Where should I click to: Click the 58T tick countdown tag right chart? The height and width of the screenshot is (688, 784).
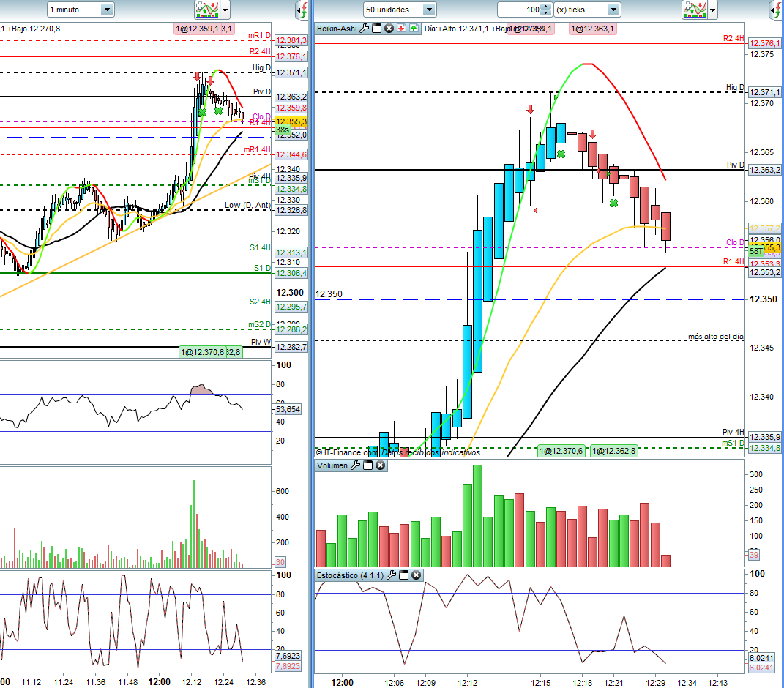755,251
